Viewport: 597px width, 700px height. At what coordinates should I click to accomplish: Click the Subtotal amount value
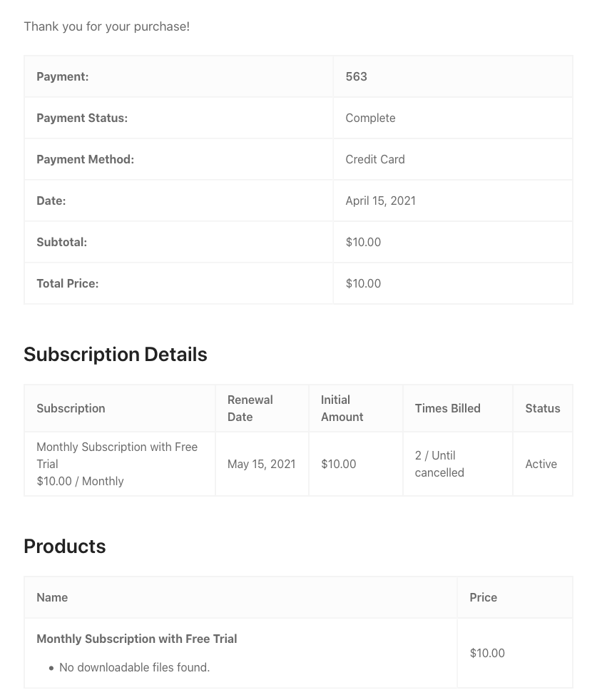tap(363, 242)
